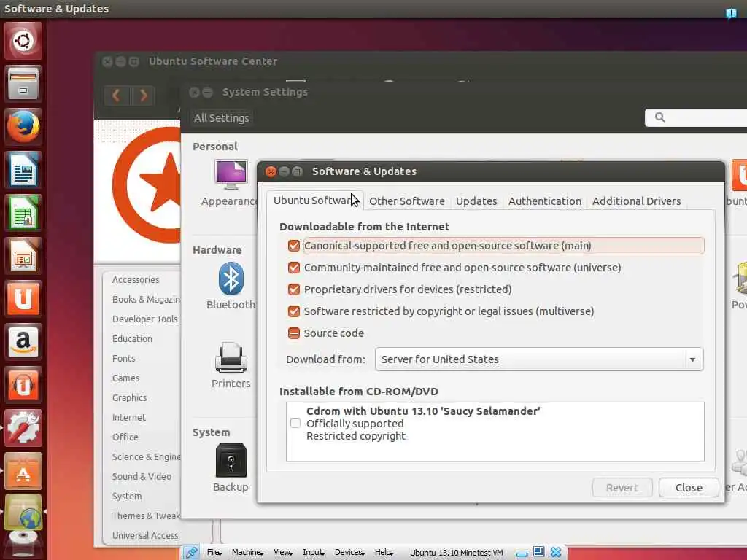Click the search magnifier in System Settings
Screen dimensions: 747x560
[659, 117]
